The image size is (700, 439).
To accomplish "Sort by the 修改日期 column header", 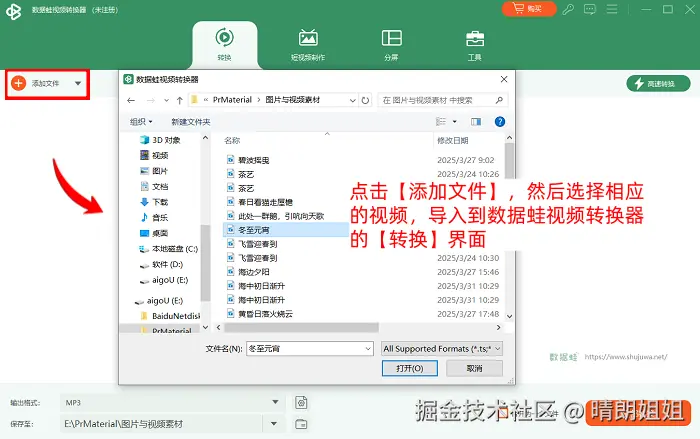I will [453, 141].
